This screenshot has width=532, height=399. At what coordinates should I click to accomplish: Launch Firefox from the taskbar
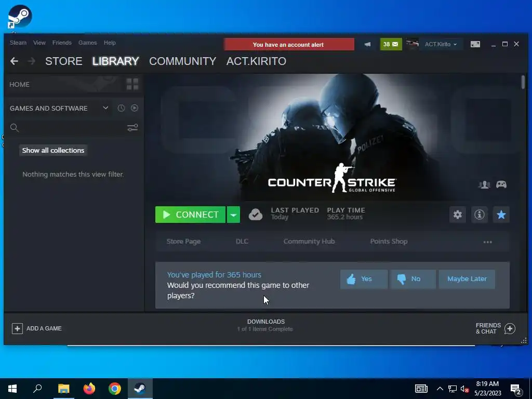click(x=89, y=389)
